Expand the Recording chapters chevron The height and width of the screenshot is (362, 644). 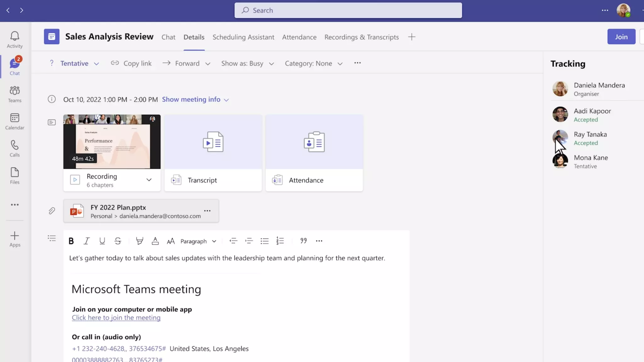coord(149,180)
